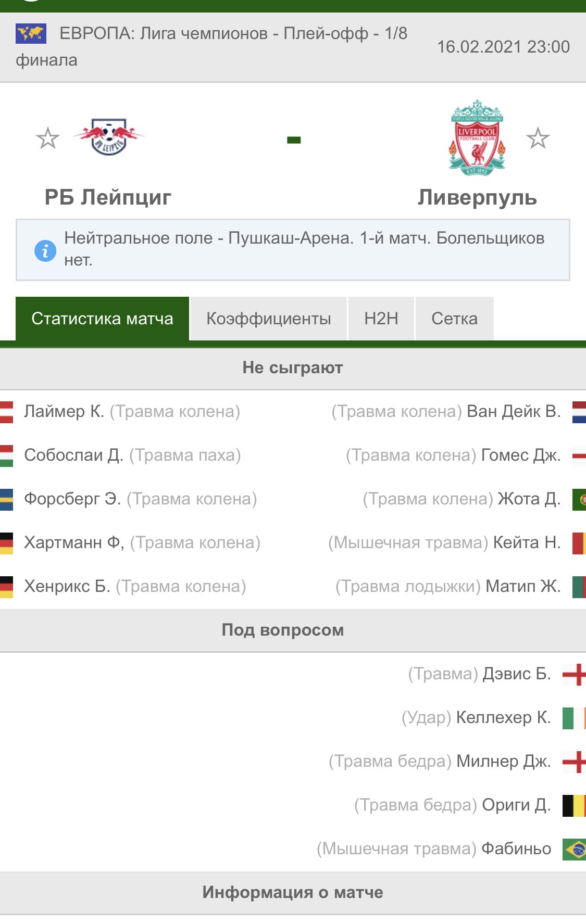Select the Сетка tab
The image size is (586, 924).
coord(454,319)
